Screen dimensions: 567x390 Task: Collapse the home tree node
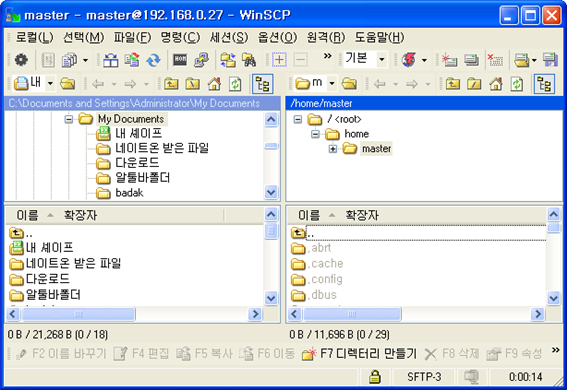(315, 134)
